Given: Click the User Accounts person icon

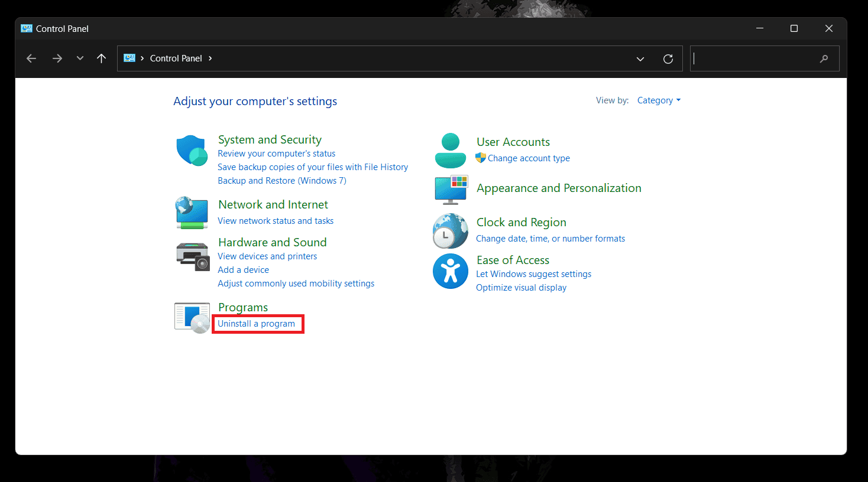Looking at the screenshot, I should [451, 151].
